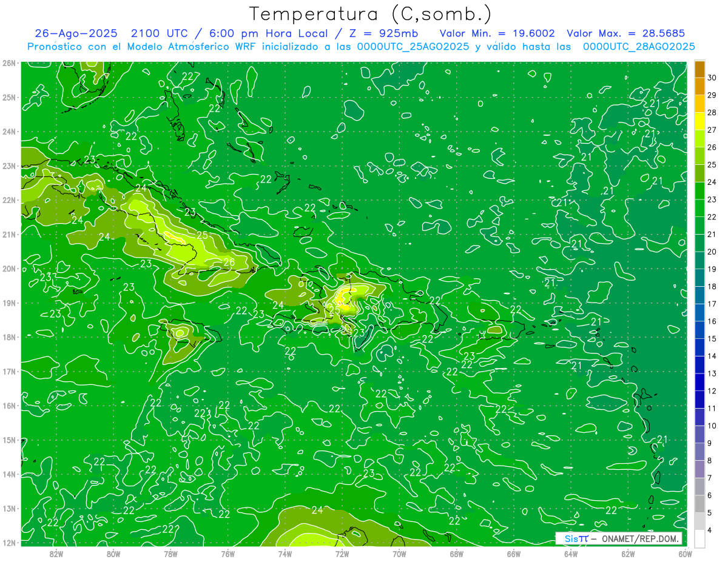Pick color bar segment between 25 and 26
The height and width of the screenshot is (562, 728).
tap(699, 156)
